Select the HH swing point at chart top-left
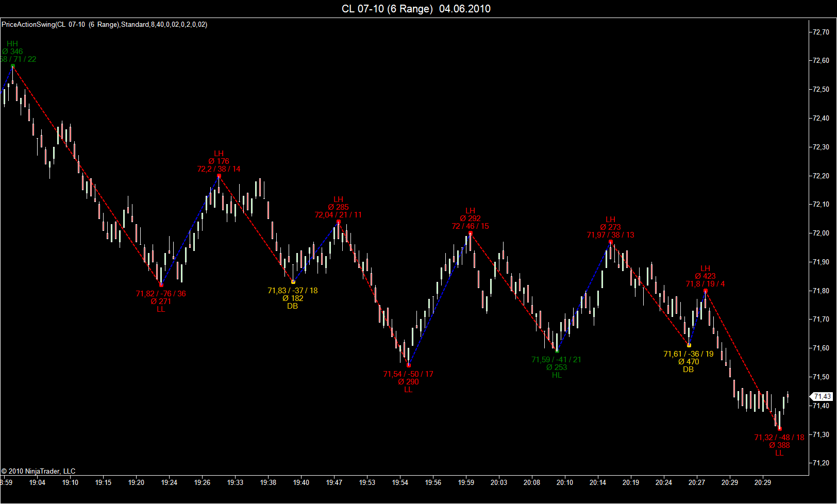Viewport: 837px width, 504px height. click(13, 66)
